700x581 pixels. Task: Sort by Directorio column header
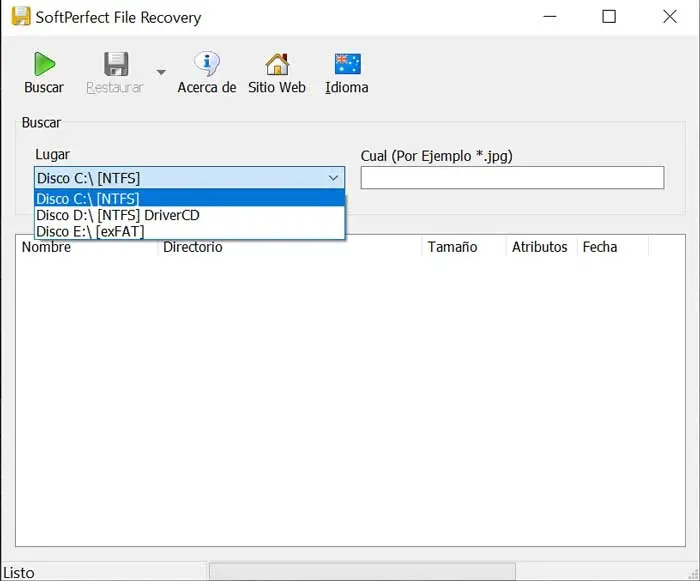[290, 247]
